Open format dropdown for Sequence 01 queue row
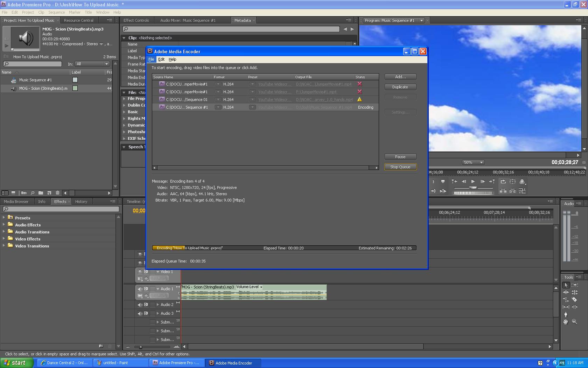Image resolution: width=588 pixels, height=368 pixels. (x=218, y=100)
